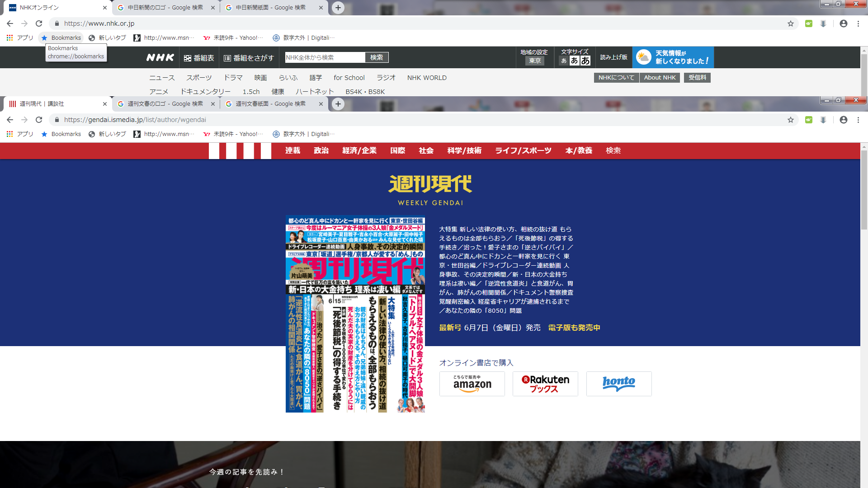
Task: Open Chrome menu in Gendai window
Action: pyautogui.click(x=858, y=120)
